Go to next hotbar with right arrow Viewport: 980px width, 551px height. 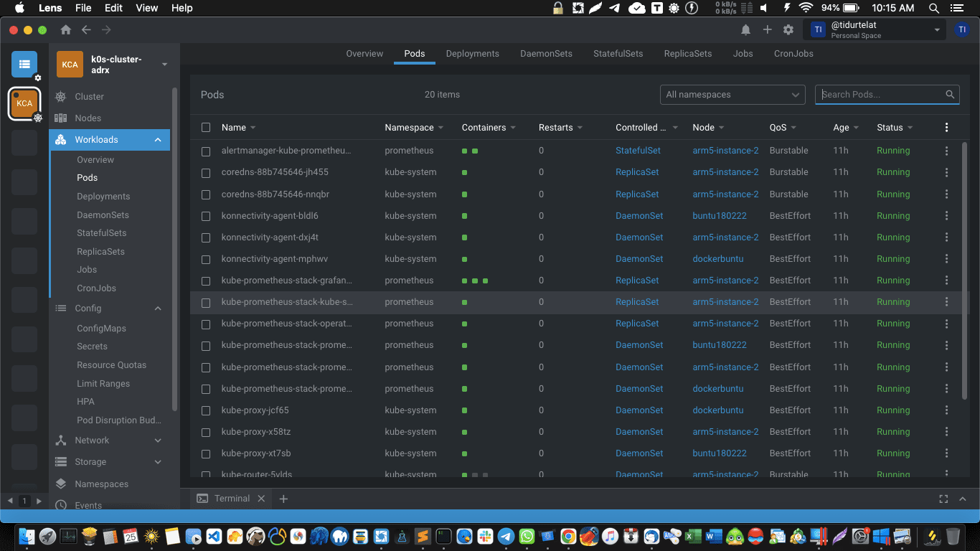point(39,501)
